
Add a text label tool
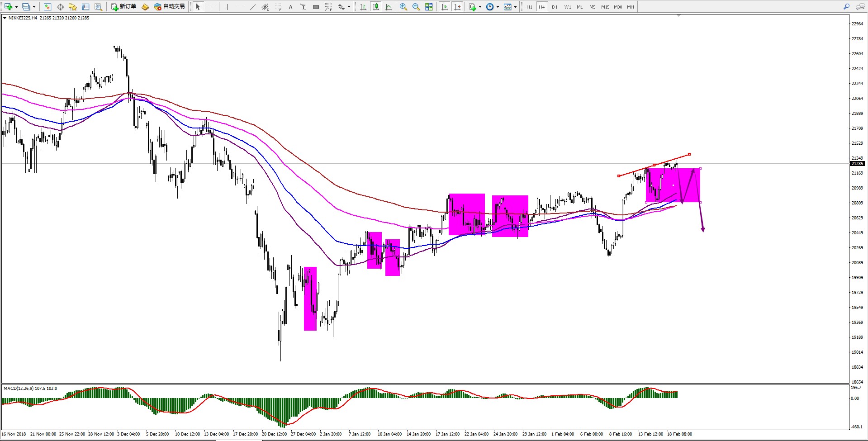click(x=290, y=7)
